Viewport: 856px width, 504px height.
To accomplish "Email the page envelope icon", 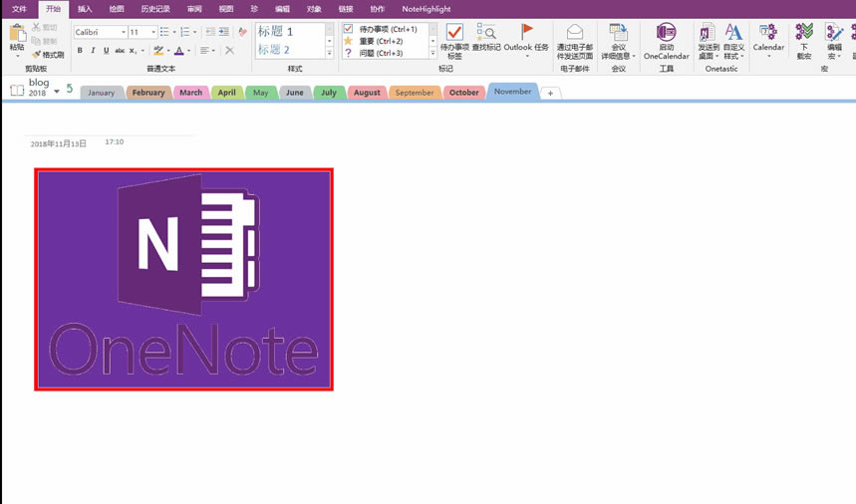I will (x=574, y=32).
